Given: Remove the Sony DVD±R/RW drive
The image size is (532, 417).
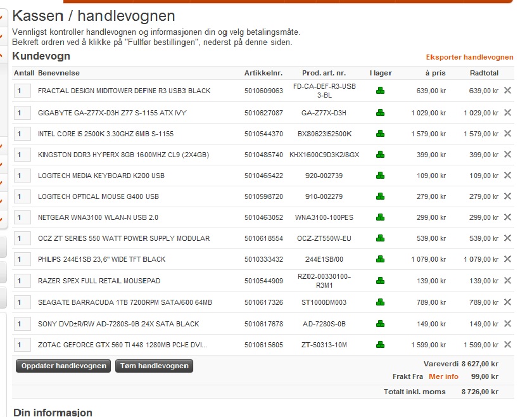Looking at the screenshot, I should tap(507, 324).
